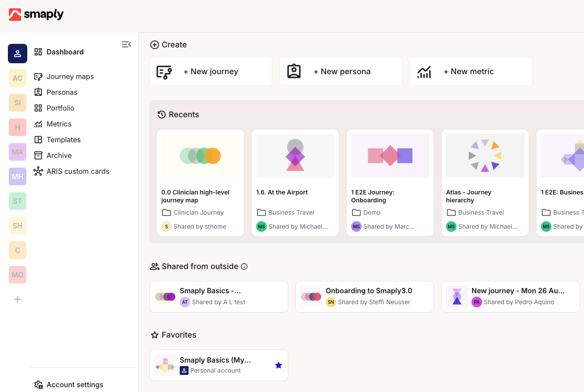Screen dimensions: 584x392
Task: Click the ARIS custom cards network icon
Action: [x=38, y=171]
